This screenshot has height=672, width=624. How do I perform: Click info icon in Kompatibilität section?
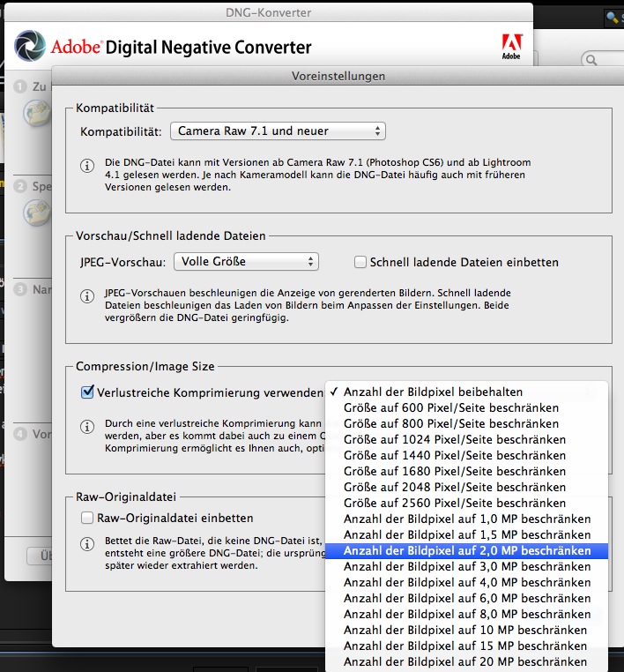[87, 166]
